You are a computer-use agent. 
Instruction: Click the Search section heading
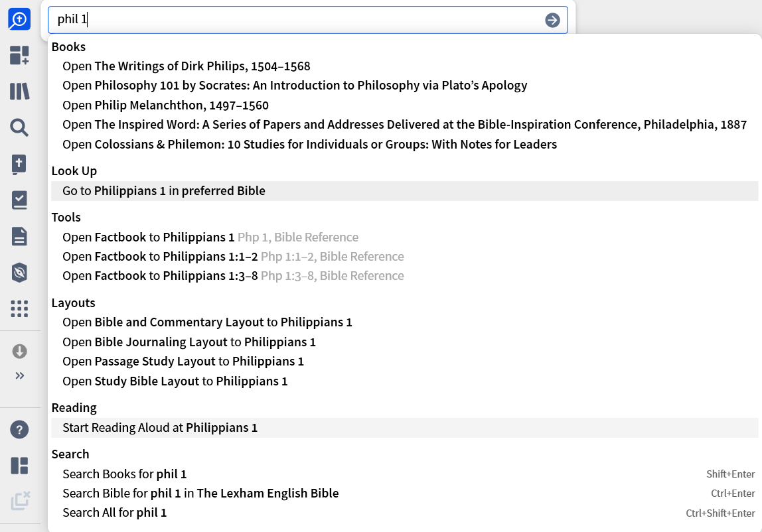(70, 454)
